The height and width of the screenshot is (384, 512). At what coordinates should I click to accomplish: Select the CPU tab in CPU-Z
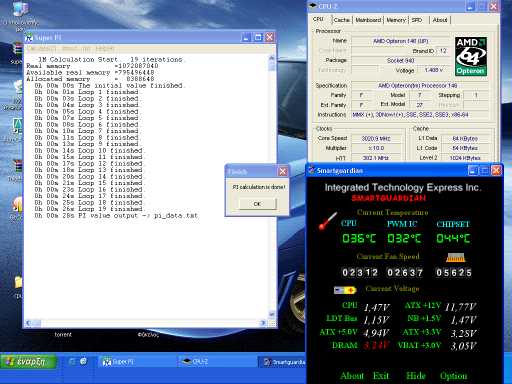coord(318,19)
